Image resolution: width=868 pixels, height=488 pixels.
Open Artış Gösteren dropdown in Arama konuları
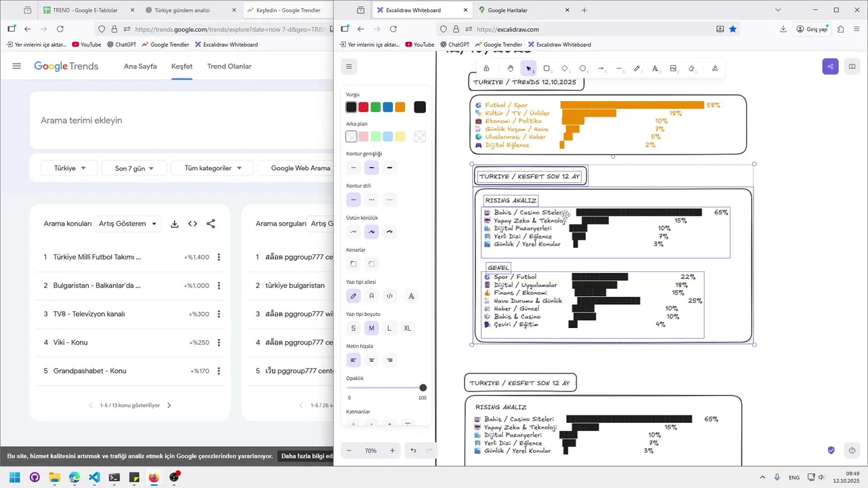coord(128,224)
